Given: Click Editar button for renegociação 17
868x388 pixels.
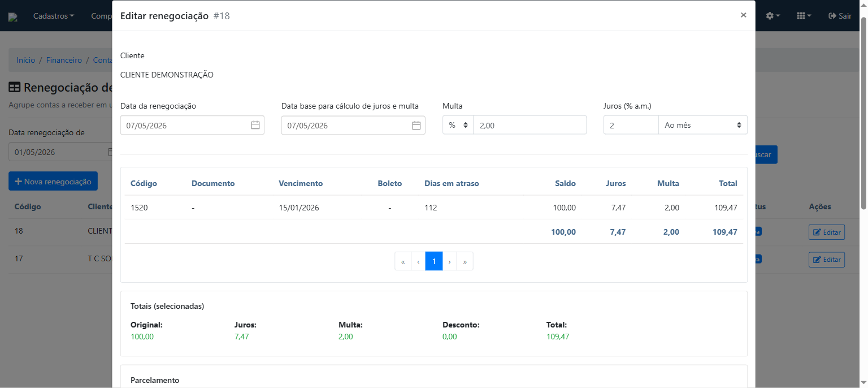Looking at the screenshot, I should click(827, 260).
